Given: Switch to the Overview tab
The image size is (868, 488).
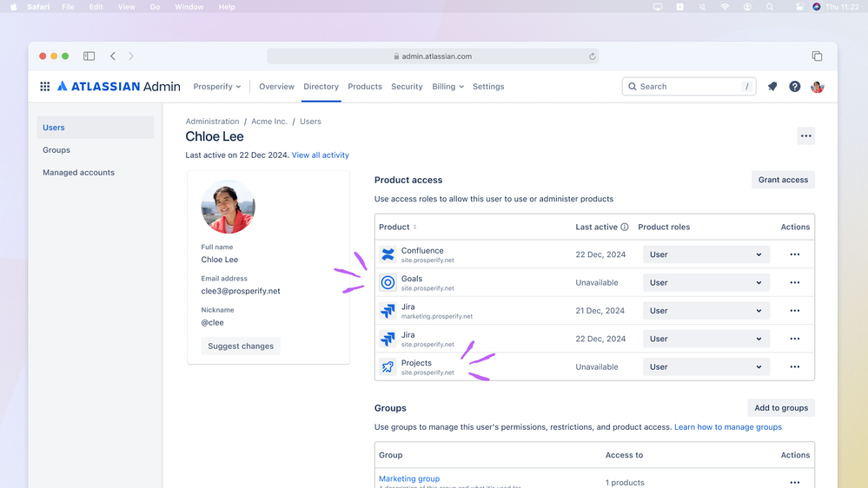Looking at the screenshot, I should pos(277,86).
